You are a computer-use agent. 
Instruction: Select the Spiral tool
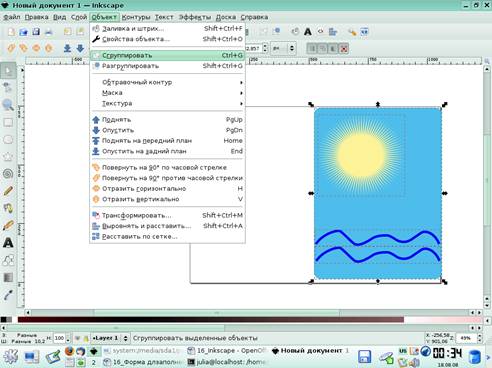point(8,173)
